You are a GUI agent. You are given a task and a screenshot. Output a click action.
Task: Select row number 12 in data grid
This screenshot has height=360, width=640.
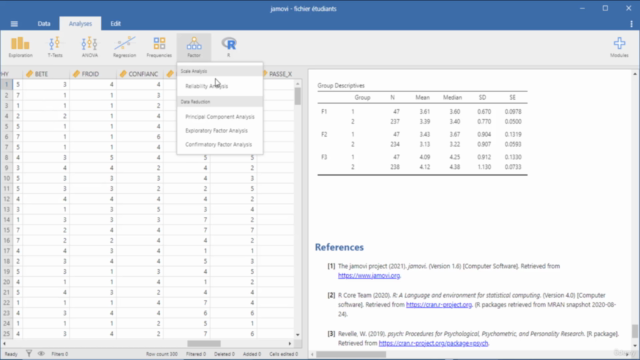tap(6, 199)
